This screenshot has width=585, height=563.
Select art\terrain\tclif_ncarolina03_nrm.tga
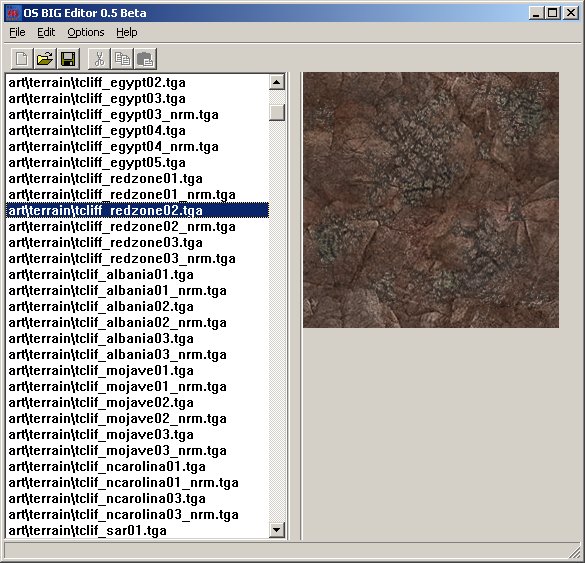(137, 514)
